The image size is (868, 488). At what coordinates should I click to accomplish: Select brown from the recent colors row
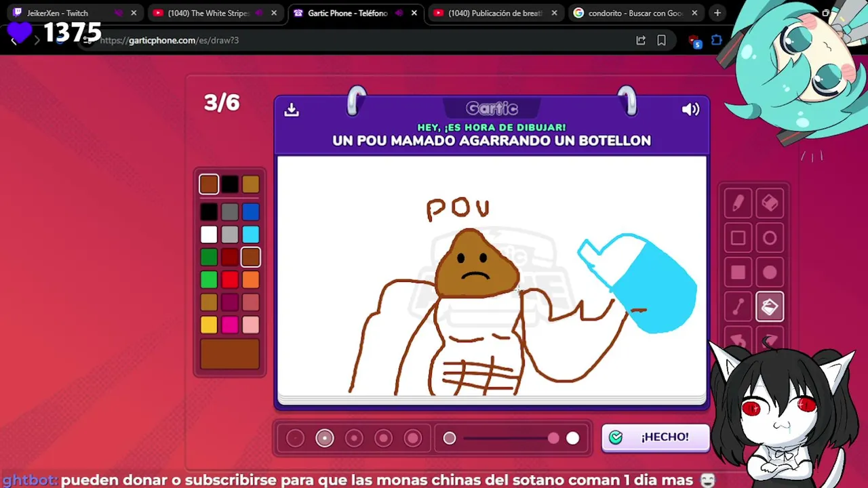[209, 184]
